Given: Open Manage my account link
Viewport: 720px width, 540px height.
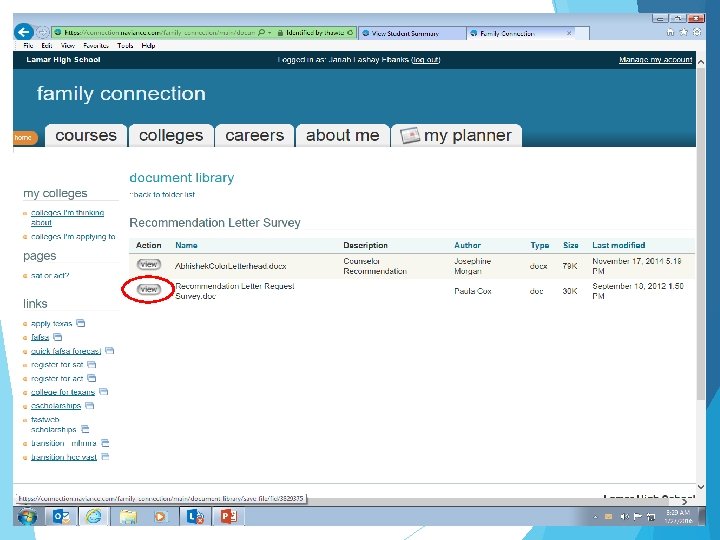Looking at the screenshot, I should pyautogui.click(x=655, y=60).
